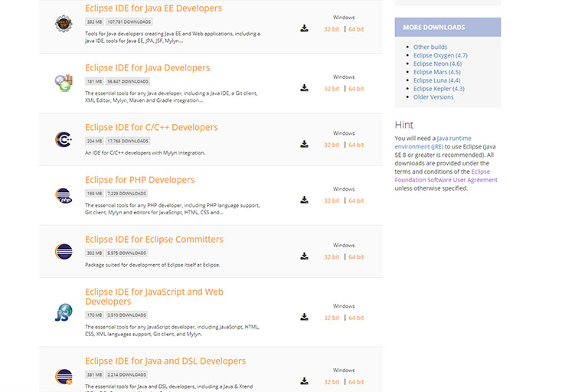Download 64 bit Eclipse Committers package

[x=356, y=257]
